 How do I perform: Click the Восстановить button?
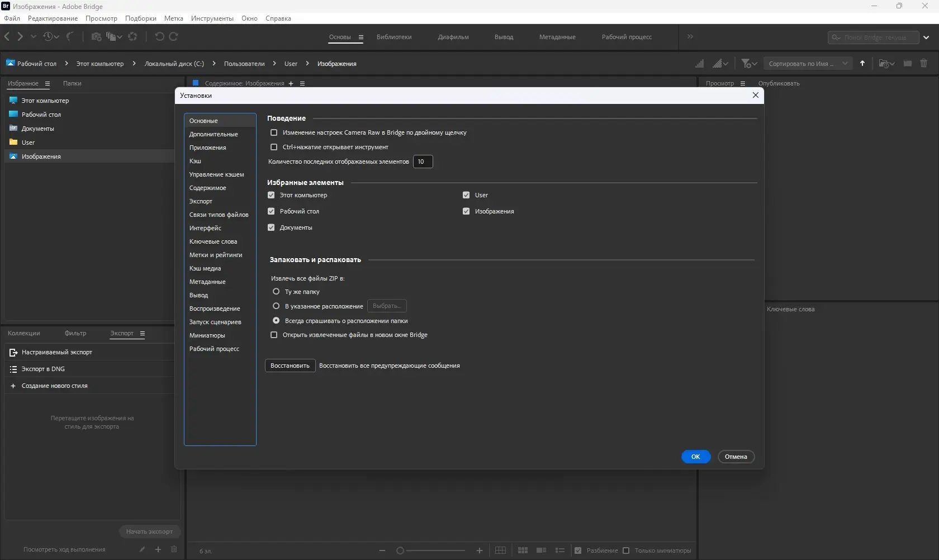290,366
